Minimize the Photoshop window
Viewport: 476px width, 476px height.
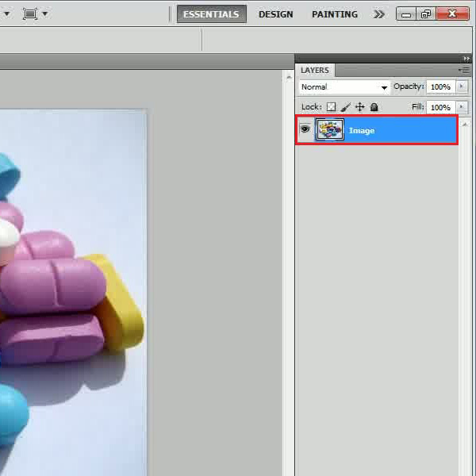coord(406,14)
